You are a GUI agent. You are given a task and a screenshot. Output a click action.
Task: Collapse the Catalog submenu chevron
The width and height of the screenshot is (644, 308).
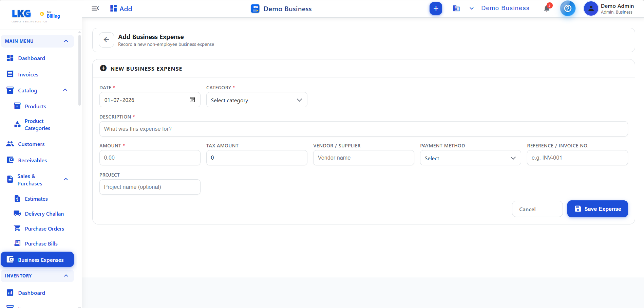tap(65, 90)
